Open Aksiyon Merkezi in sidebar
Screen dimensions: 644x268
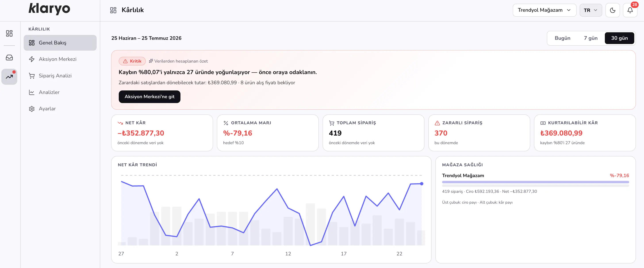click(x=60, y=59)
